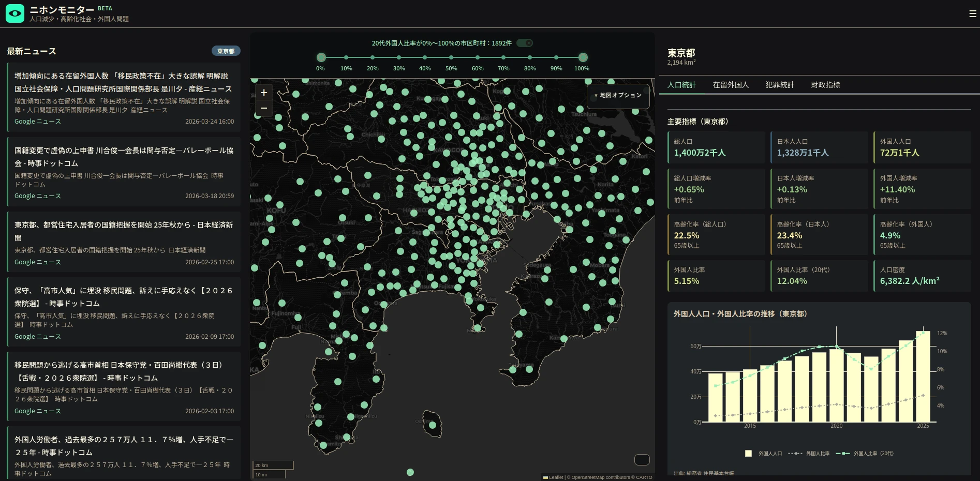Select the 財政指標 tab
Viewport: 980px width, 481px height.
tap(825, 85)
